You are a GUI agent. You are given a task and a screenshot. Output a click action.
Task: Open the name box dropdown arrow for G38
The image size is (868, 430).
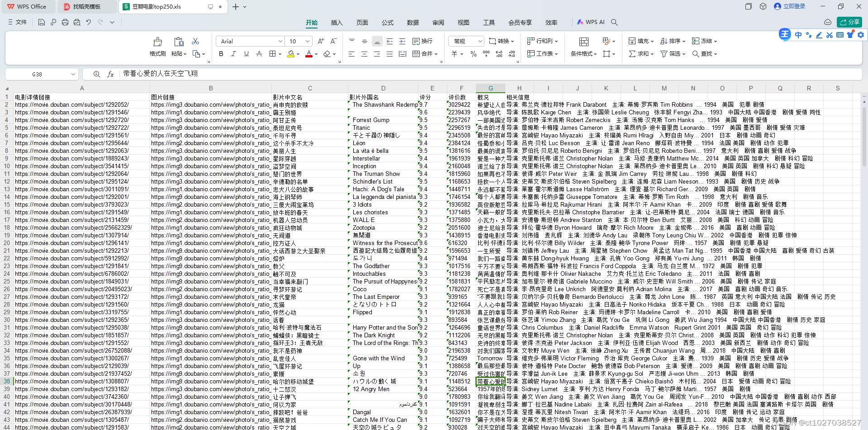point(73,74)
